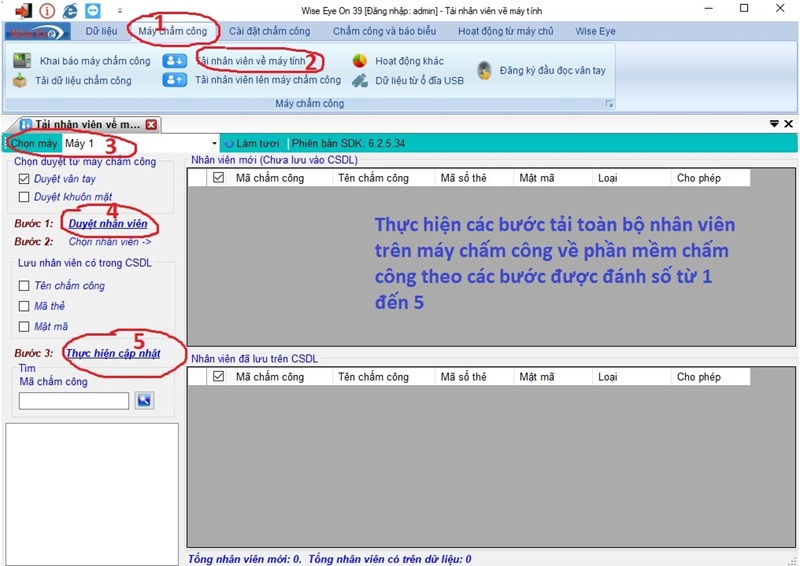
Task: Click the Khai báo máy chấm công icon
Action: 22,61
